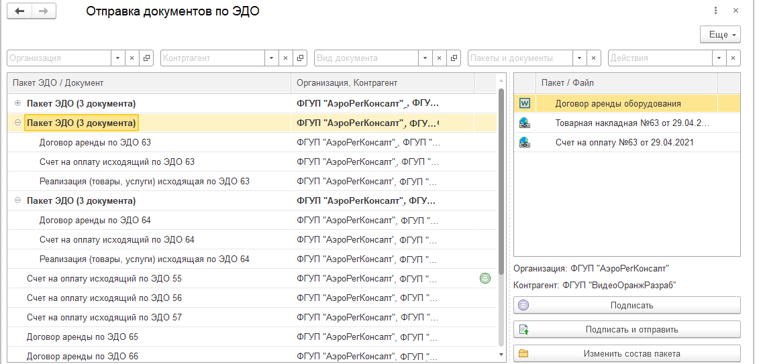The image size is (761, 364).
Task: Open the Пакеты и документы dropdown arrow
Action: 579,58
